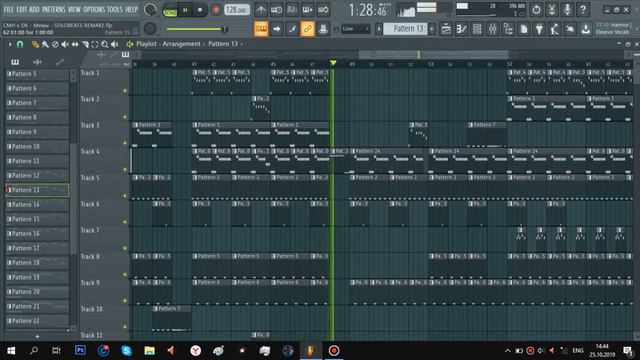Open the playlist magnet snap menu
Screen dimensions: 640x360
tap(20, 44)
